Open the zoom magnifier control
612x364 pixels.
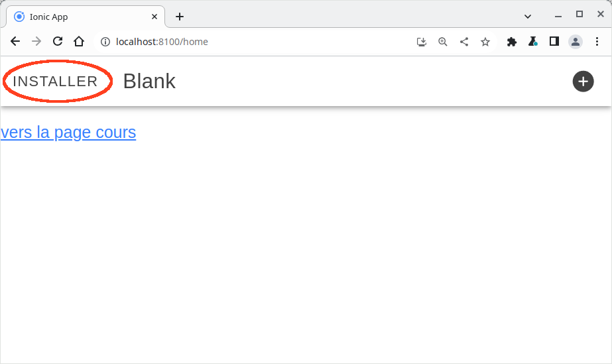click(443, 42)
